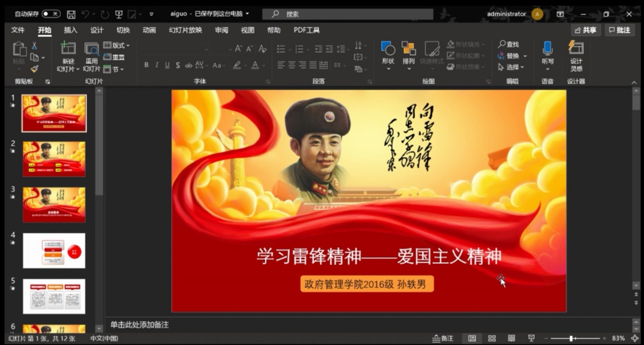Activate the Format Painter brush

click(35, 69)
